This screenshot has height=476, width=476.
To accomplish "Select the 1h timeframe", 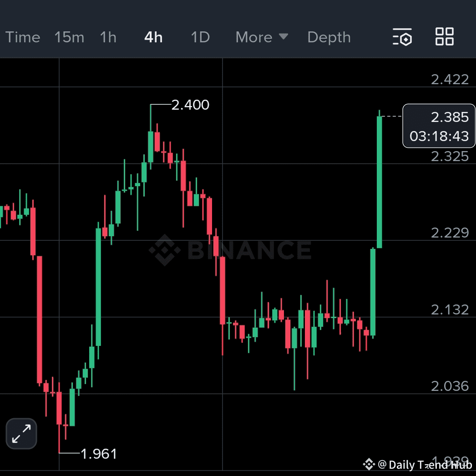I will pyautogui.click(x=108, y=37).
